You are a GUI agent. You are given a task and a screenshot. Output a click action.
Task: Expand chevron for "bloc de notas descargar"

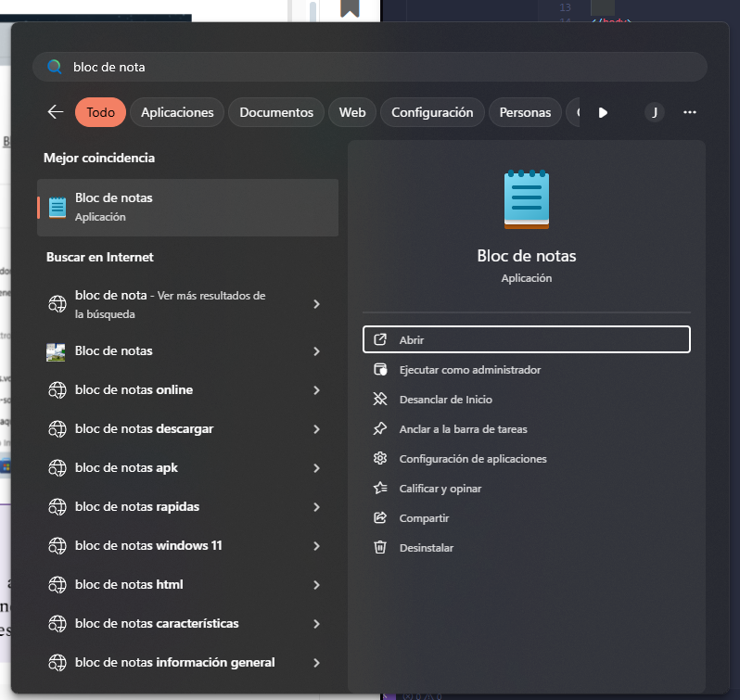tap(316, 429)
